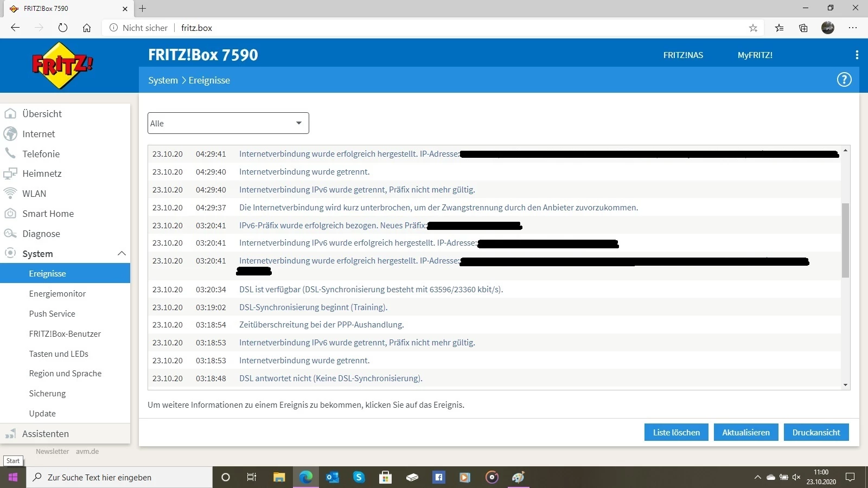Open Task View on the taskbar

point(252,477)
